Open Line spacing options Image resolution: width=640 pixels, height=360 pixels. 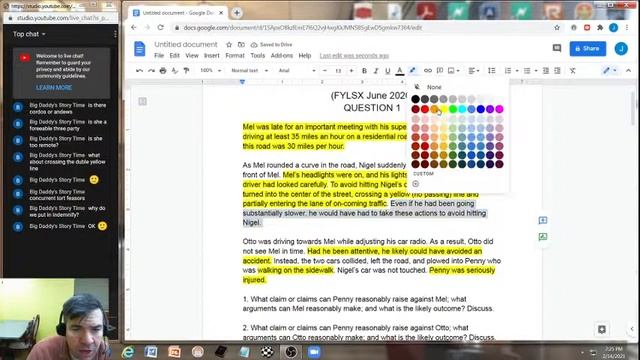pyautogui.click(x=491, y=71)
